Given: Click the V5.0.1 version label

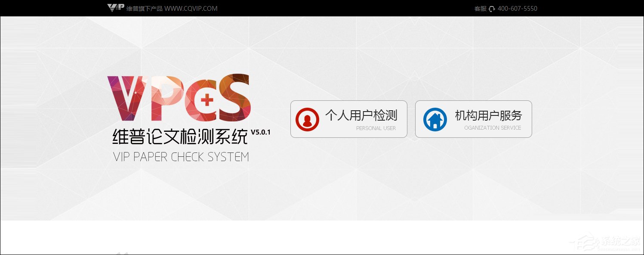Looking at the screenshot, I should coord(261,131).
